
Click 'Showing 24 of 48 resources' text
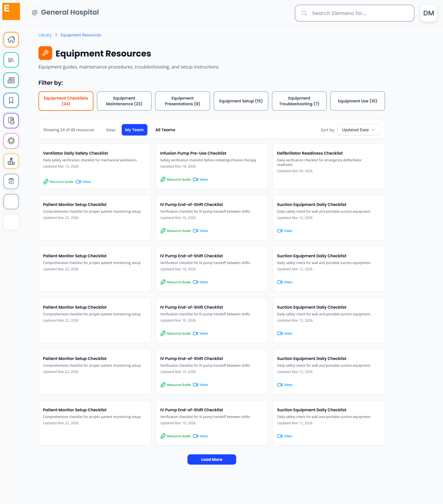click(69, 130)
